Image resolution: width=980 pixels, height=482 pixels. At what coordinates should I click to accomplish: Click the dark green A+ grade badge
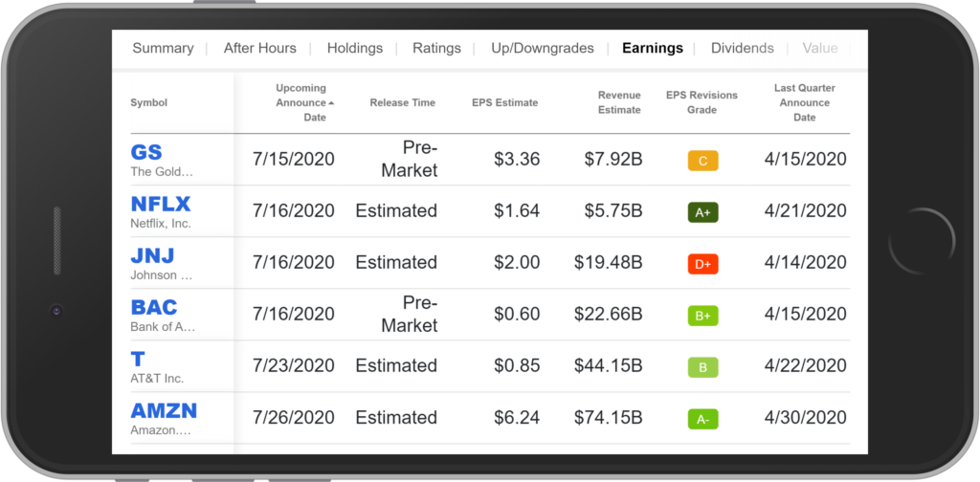pyautogui.click(x=703, y=213)
